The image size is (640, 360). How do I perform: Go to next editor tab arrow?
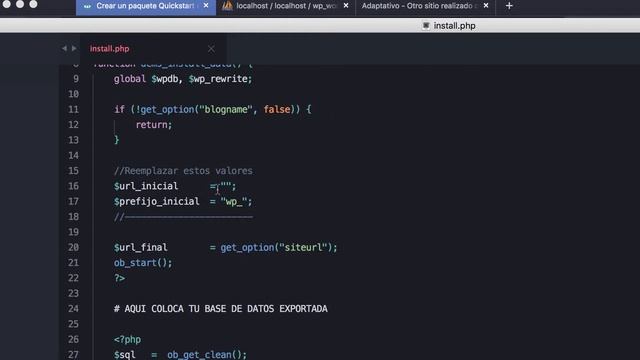74,48
